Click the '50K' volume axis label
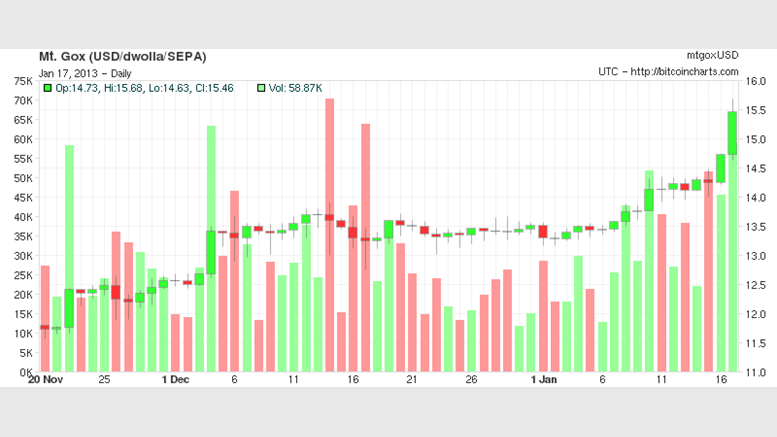Viewport: 777px width, 437px height. tap(23, 178)
